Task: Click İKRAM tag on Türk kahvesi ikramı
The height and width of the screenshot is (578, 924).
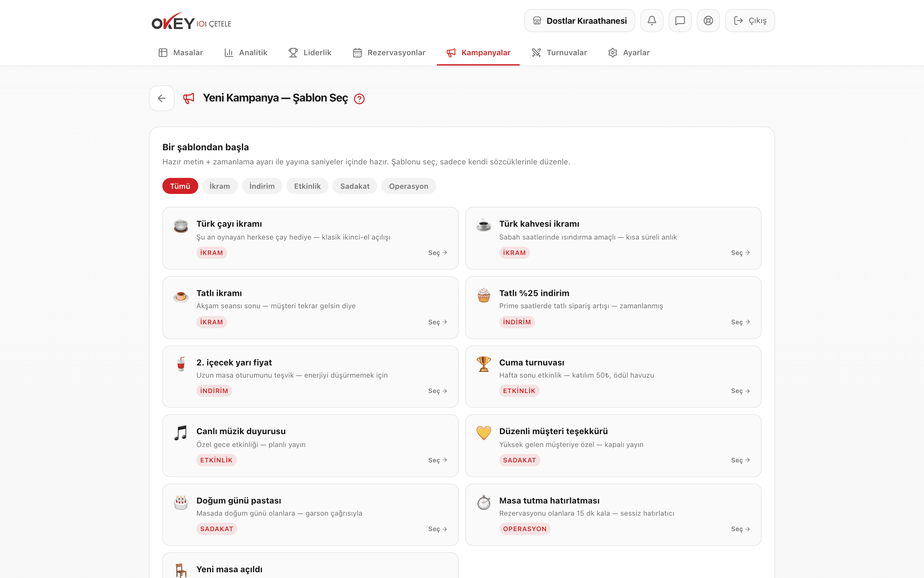Action: [514, 253]
